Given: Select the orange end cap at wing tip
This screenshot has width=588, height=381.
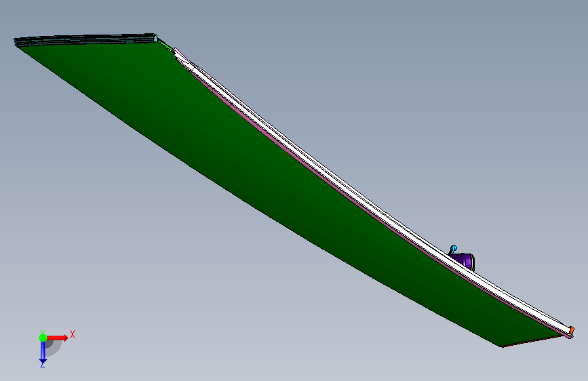Looking at the screenshot, I should pyautogui.click(x=571, y=330).
